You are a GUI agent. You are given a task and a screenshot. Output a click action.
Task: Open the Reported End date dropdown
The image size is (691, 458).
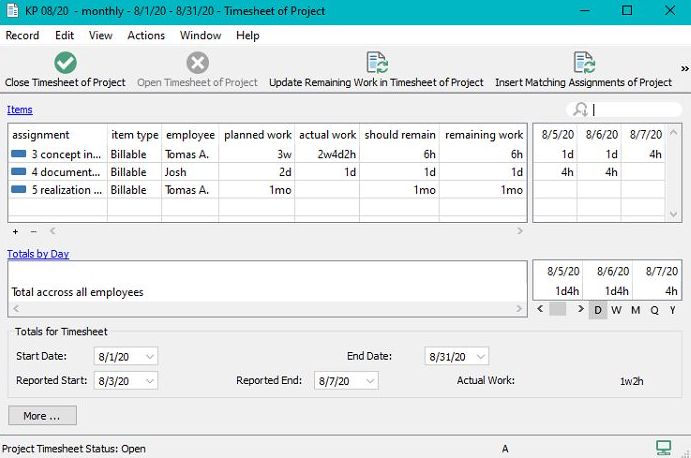pyautogui.click(x=370, y=380)
